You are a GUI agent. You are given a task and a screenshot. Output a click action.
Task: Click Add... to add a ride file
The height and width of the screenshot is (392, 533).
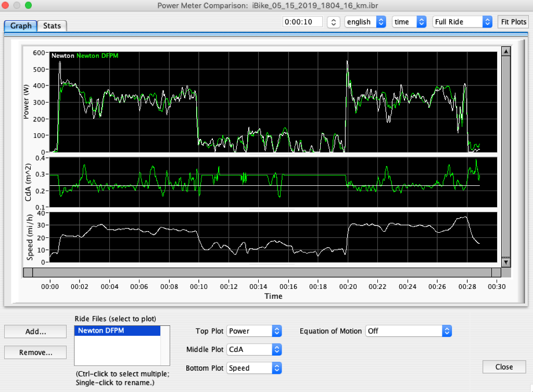coord(35,332)
